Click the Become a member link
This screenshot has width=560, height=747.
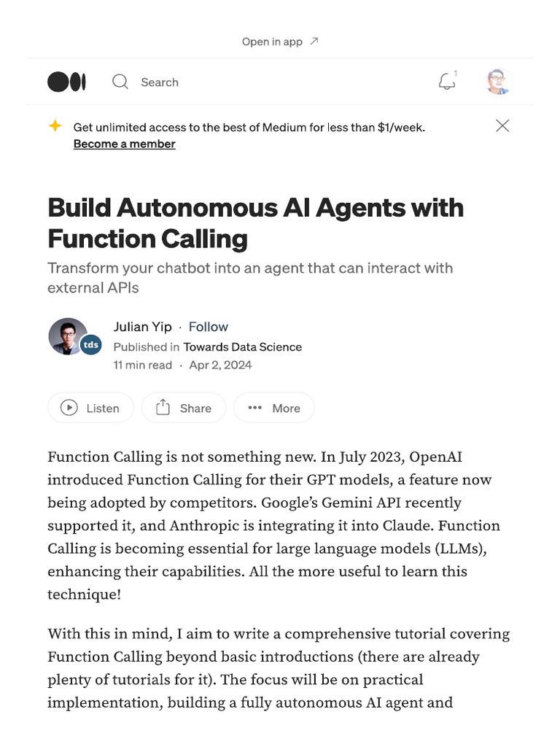(x=124, y=144)
